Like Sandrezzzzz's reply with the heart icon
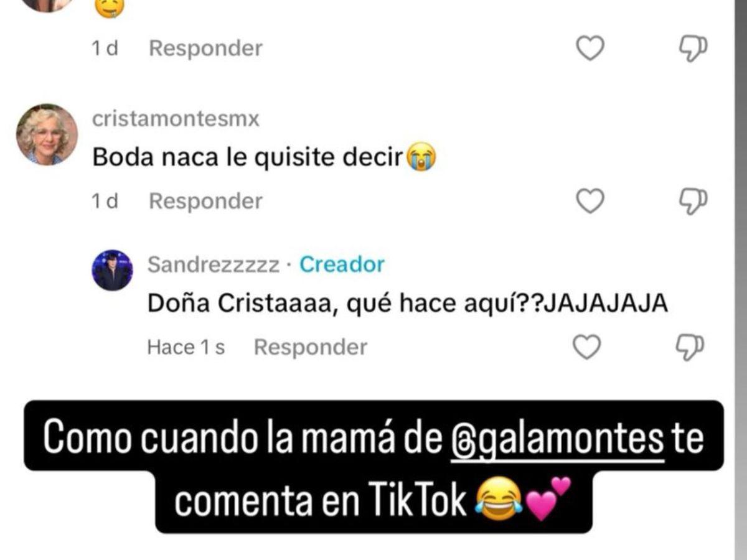This screenshot has width=747, height=560. point(586,347)
